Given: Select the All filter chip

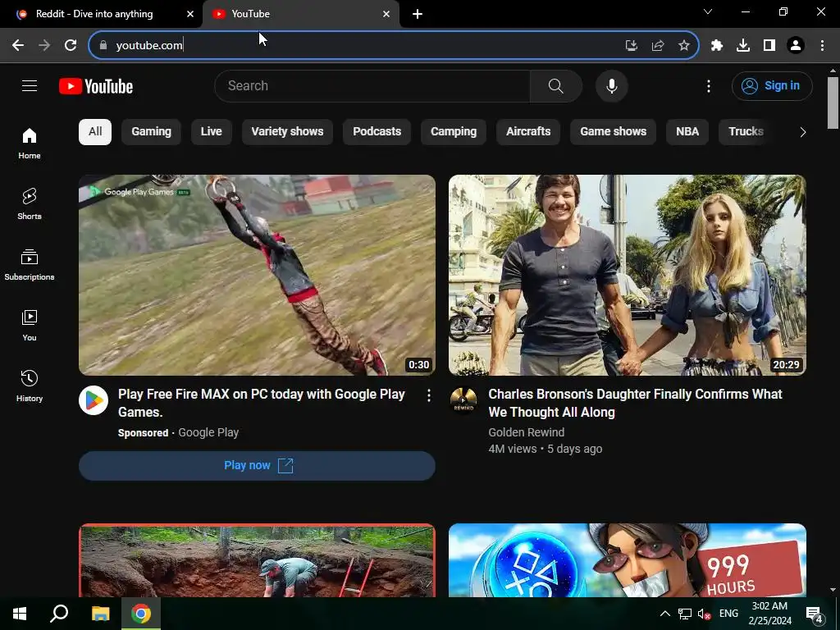Looking at the screenshot, I should pyautogui.click(x=95, y=132).
